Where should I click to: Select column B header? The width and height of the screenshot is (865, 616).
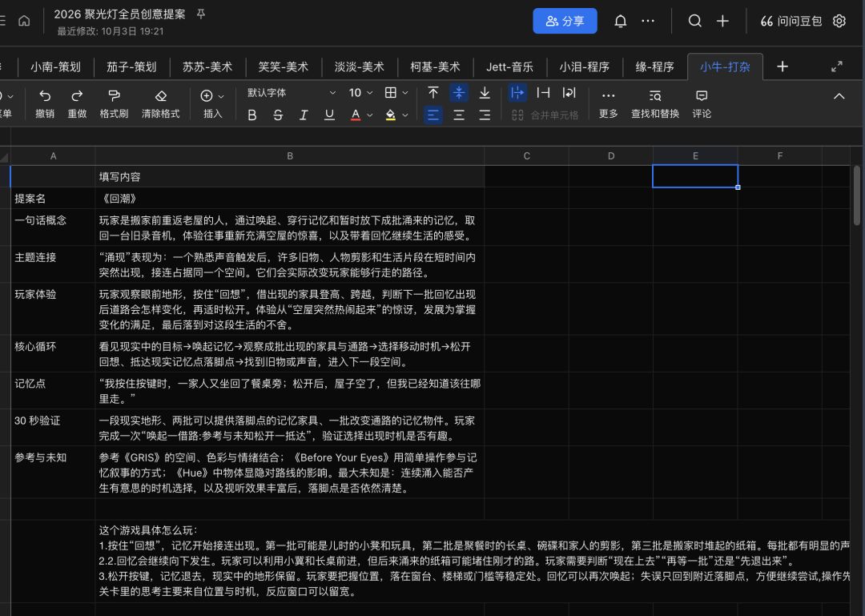[x=290, y=156]
